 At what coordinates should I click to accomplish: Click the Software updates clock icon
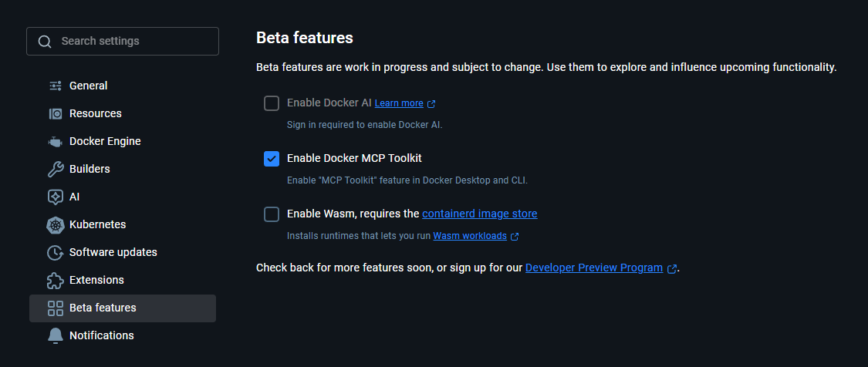(56, 252)
